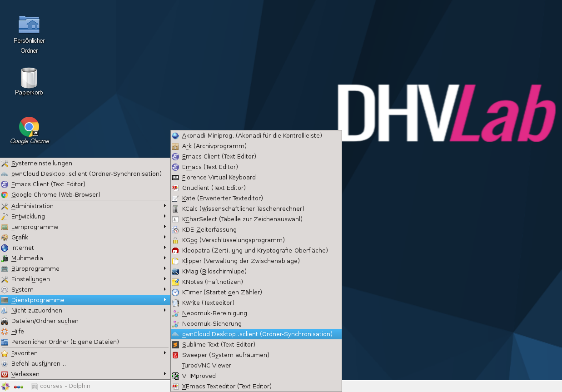The height and width of the screenshot is (392, 562).
Task: Open Dateien/Ordner suchen
Action: [85, 321]
